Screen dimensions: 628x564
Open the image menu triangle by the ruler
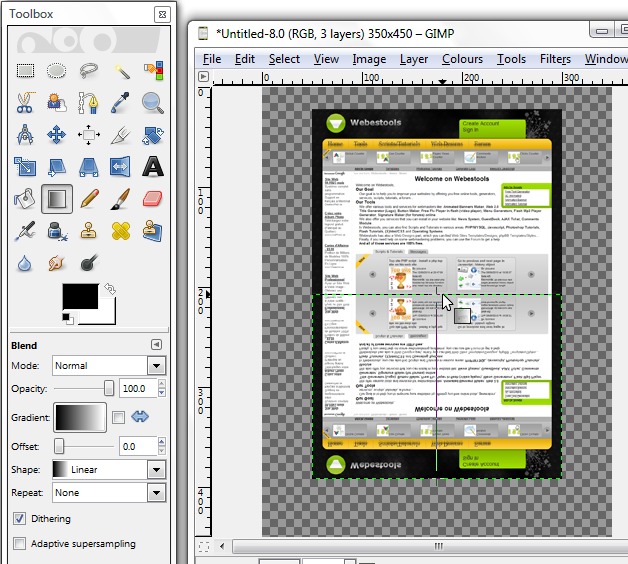pos(203,76)
